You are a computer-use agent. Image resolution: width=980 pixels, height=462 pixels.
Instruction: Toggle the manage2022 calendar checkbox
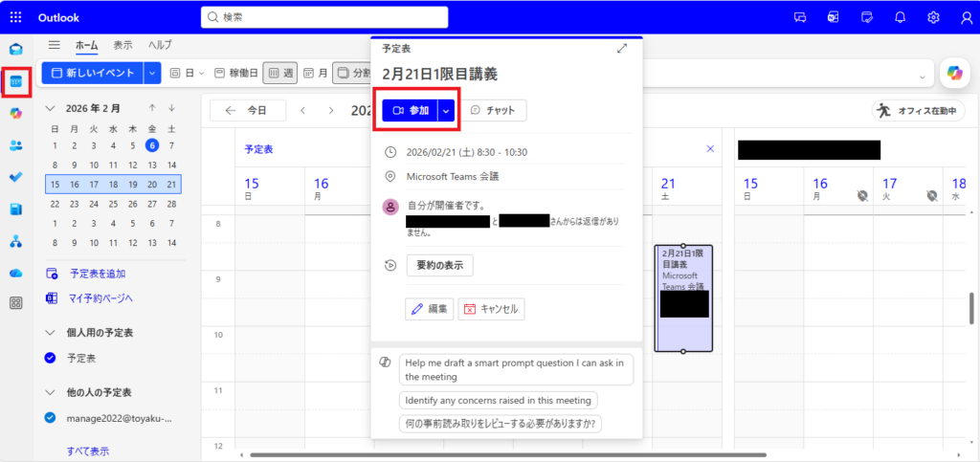51,418
